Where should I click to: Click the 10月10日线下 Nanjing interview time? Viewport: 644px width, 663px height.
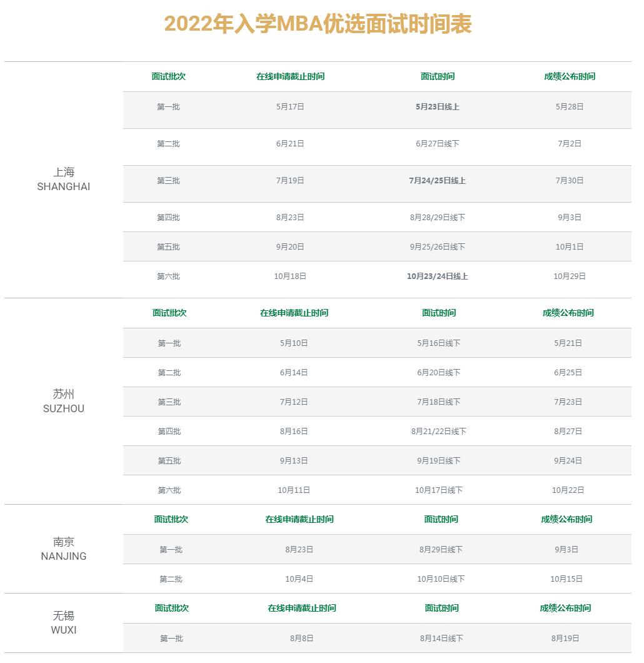pyautogui.click(x=441, y=579)
